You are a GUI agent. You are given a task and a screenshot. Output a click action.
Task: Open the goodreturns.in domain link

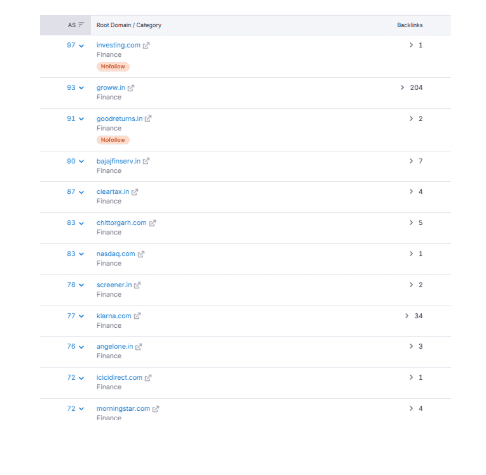tap(119, 119)
